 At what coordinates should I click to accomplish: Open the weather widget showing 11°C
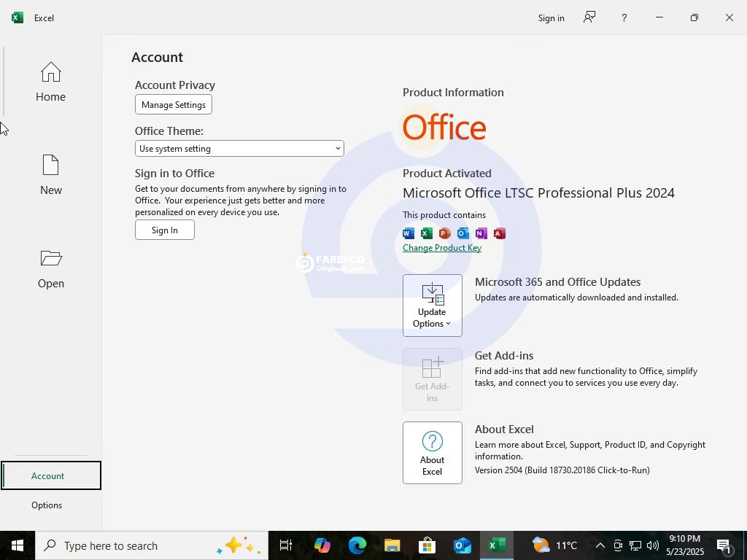click(x=554, y=545)
